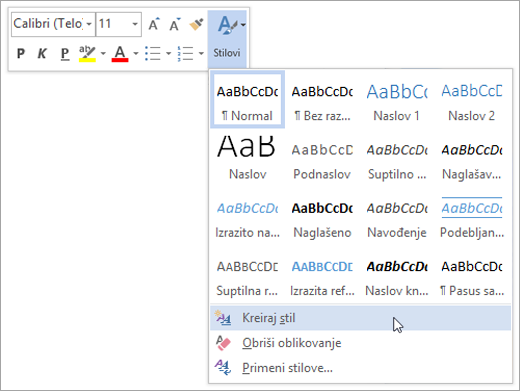Apply the Naglašeno style
Image resolution: width=520 pixels, height=391 pixels.
(322, 216)
